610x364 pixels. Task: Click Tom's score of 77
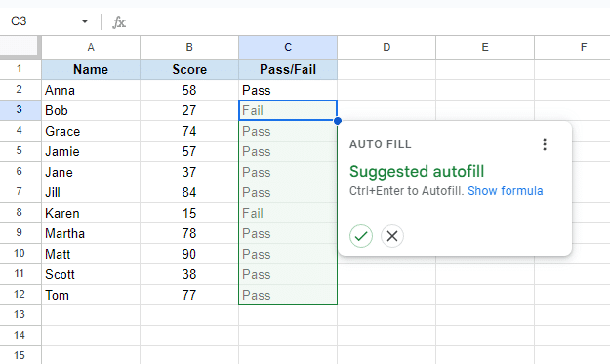point(189,295)
